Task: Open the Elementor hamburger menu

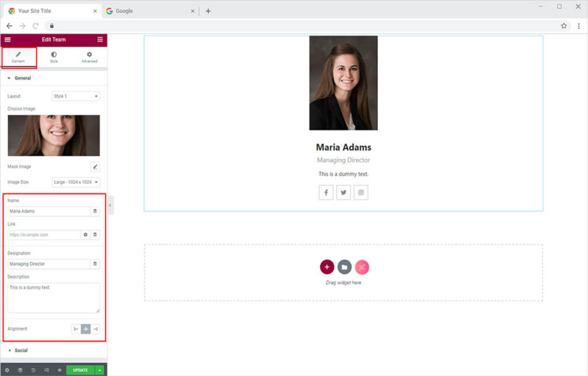Action: pos(7,40)
